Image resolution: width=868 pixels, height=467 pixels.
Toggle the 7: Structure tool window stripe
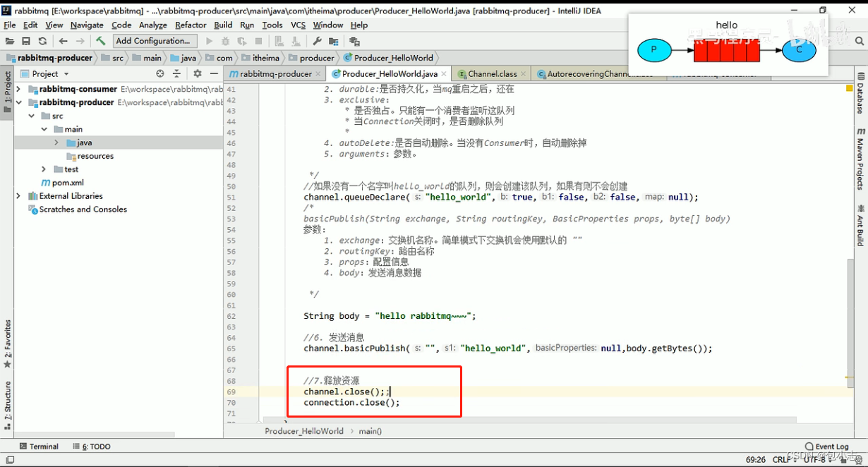(7, 405)
